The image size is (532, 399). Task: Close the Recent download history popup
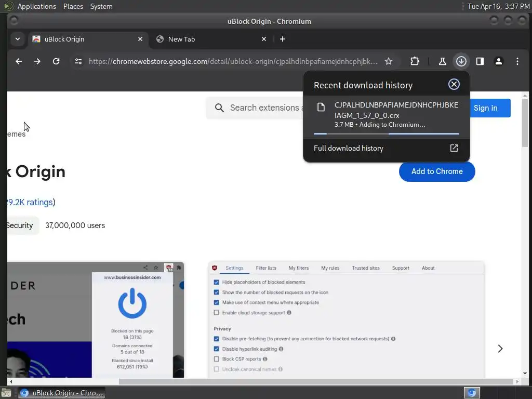[x=454, y=84]
